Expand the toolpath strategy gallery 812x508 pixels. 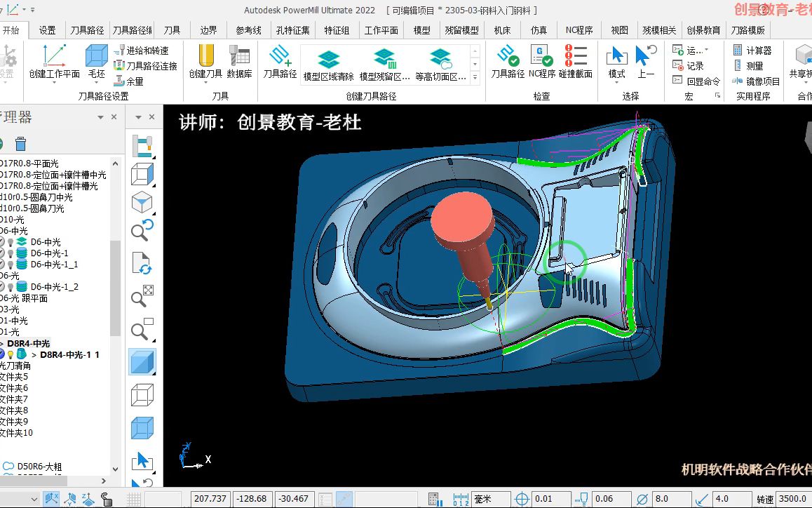click(x=475, y=77)
